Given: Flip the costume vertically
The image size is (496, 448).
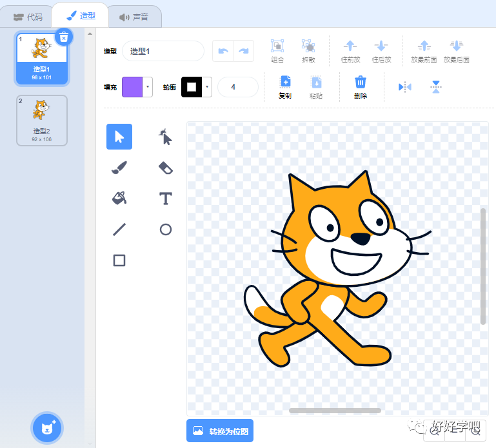Looking at the screenshot, I should point(436,86).
